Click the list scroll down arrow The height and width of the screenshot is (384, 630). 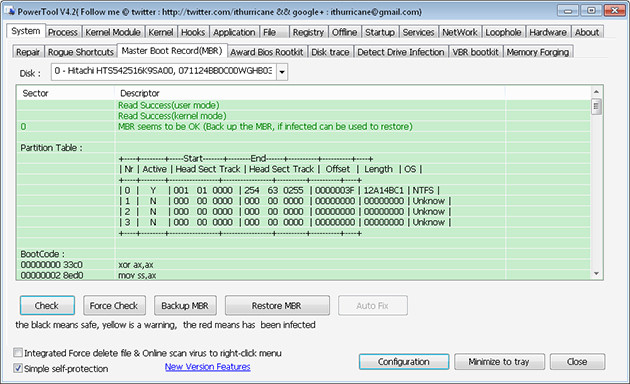596,274
